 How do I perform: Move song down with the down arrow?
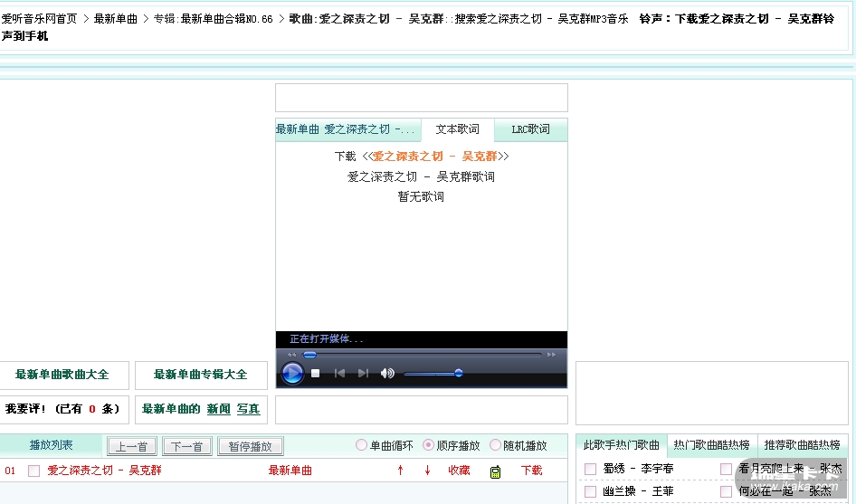(x=427, y=471)
